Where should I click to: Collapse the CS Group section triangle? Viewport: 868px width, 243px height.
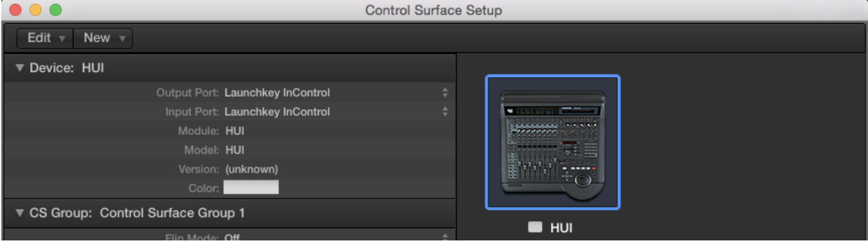19,213
